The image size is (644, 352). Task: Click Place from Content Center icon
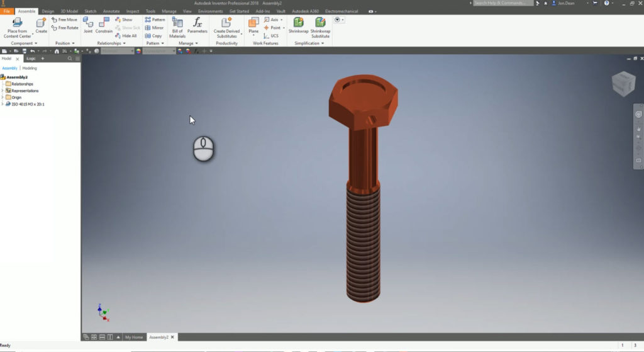tap(17, 23)
